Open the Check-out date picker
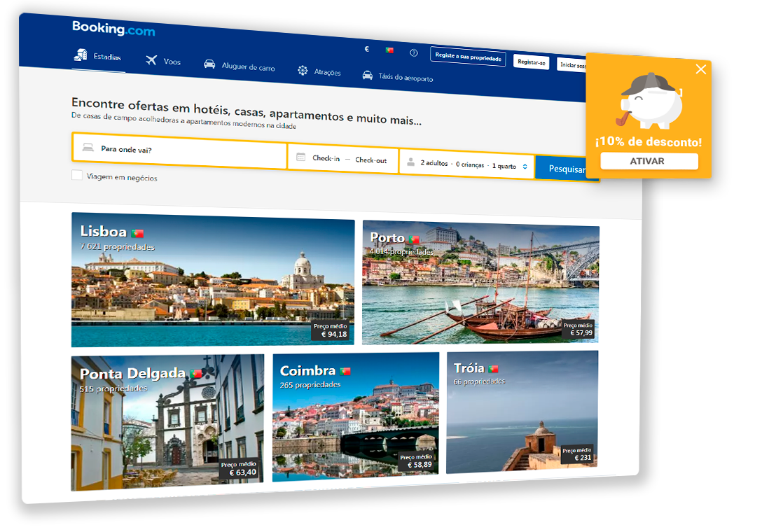 point(370,160)
